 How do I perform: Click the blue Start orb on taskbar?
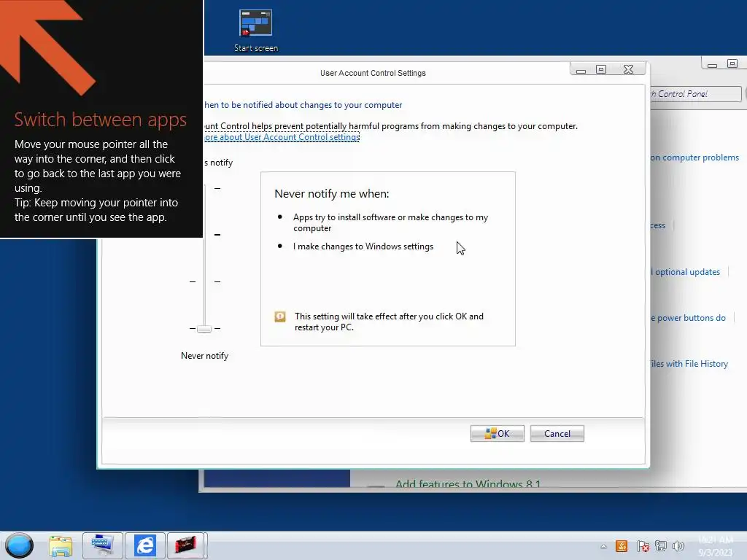19,545
